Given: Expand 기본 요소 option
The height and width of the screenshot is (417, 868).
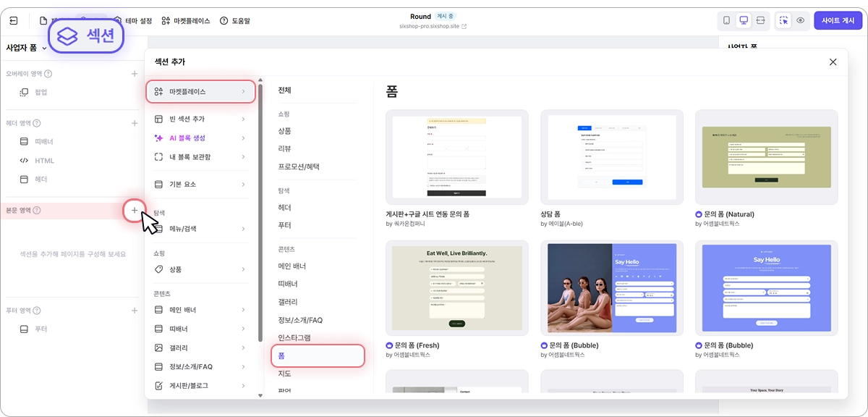Looking at the screenshot, I should pos(200,185).
